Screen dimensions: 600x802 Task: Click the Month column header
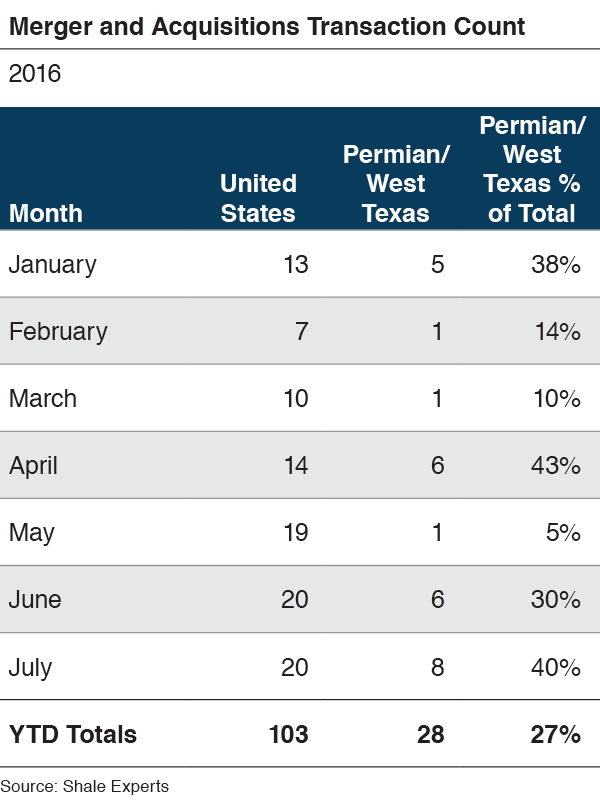[x=46, y=213]
